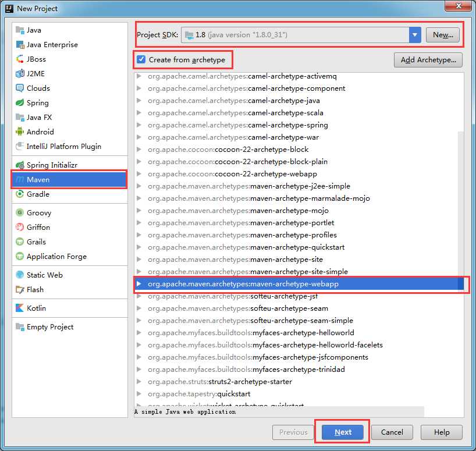
Task: Select the Empty Project label
Action: [x=50, y=327]
